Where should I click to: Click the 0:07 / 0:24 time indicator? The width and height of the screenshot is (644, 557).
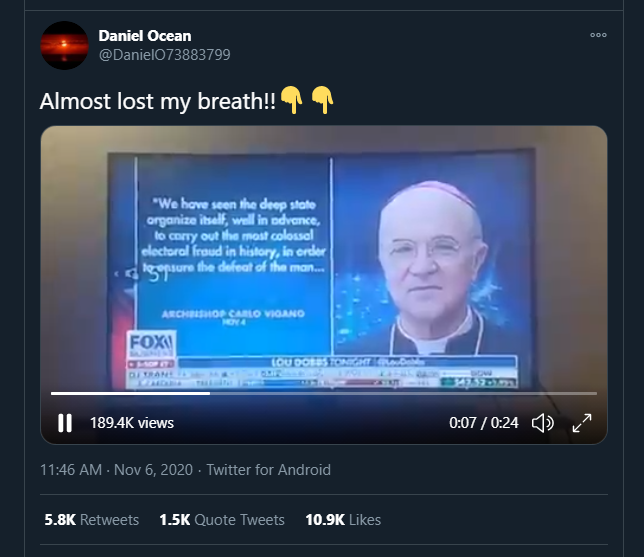[483, 423]
